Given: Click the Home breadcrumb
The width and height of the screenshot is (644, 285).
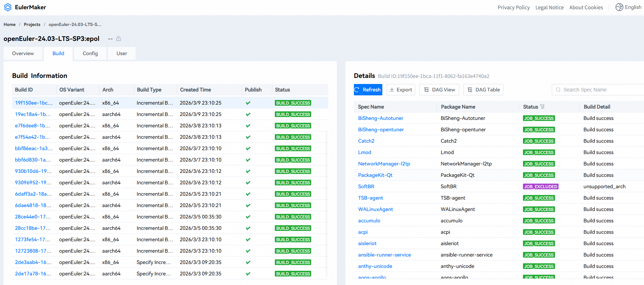Looking at the screenshot, I should tap(10, 25).
